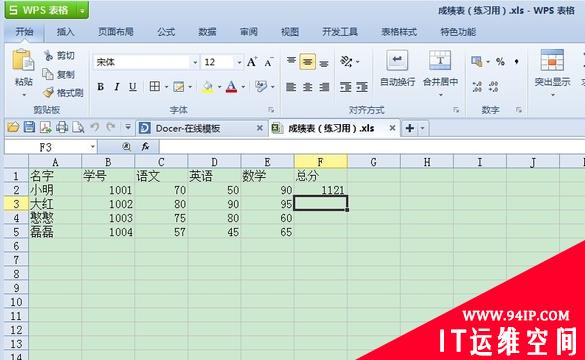Expand the paste options arrow under 粘贴
Screen dimensions: 585x360
24,95
